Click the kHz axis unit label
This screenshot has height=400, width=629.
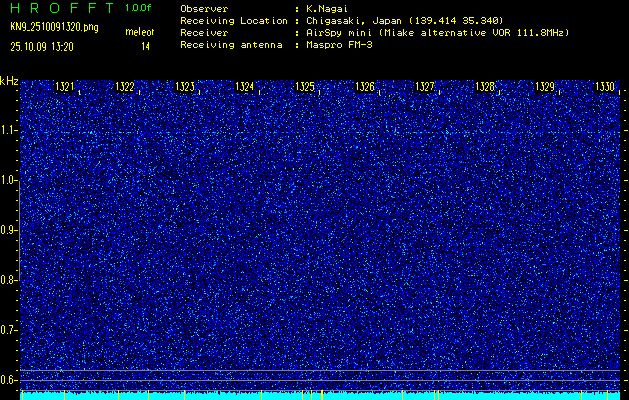pos(9,81)
